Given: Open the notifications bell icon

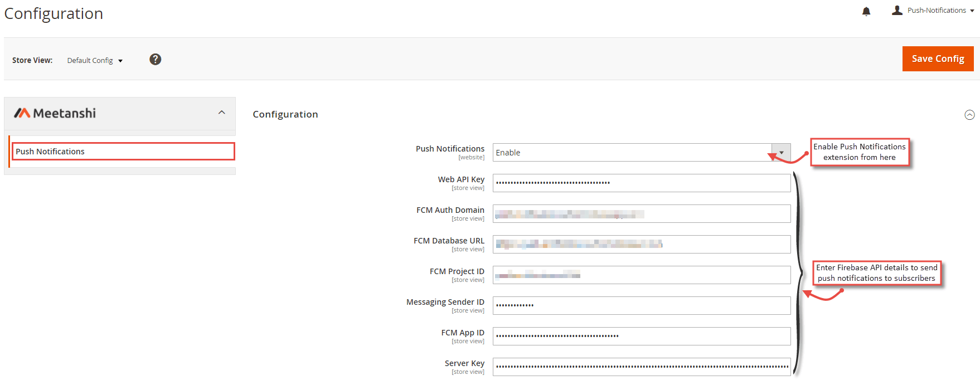Looking at the screenshot, I should point(866,11).
